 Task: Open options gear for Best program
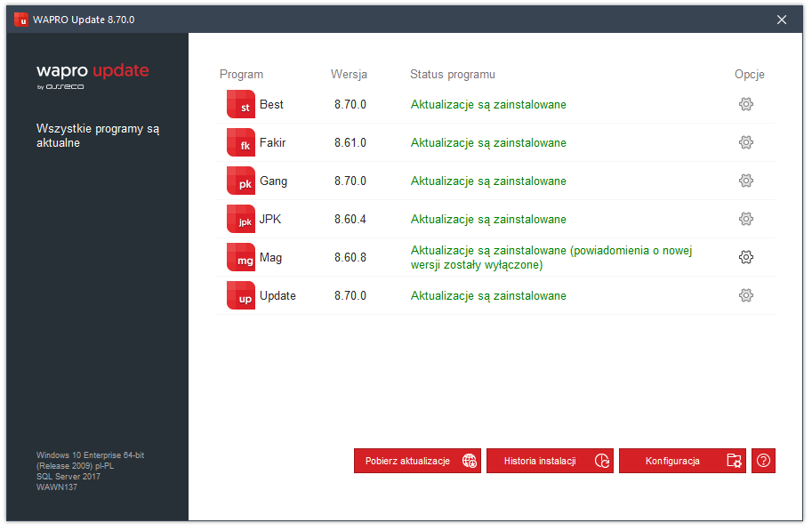pos(745,104)
